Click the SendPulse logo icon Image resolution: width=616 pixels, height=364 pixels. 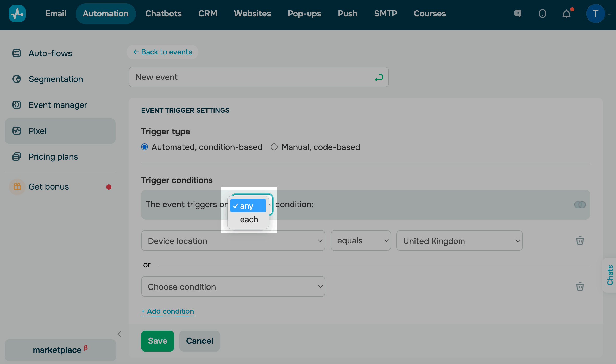point(17,14)
